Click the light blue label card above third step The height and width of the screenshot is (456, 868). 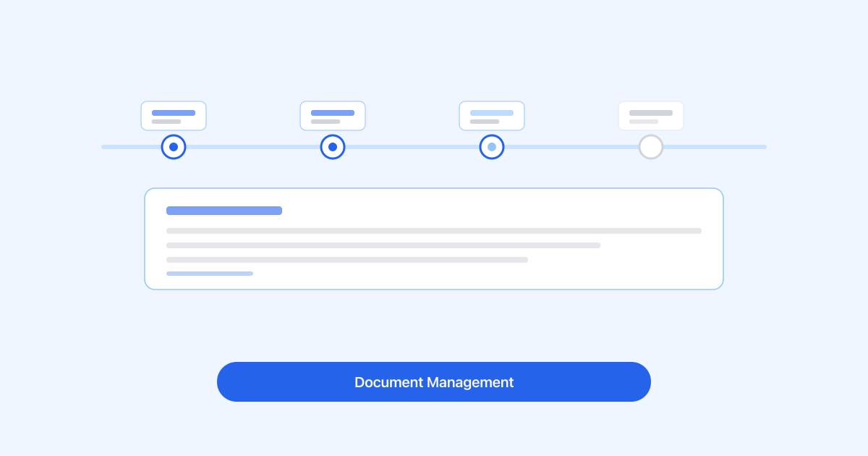[x=492, y=116]
